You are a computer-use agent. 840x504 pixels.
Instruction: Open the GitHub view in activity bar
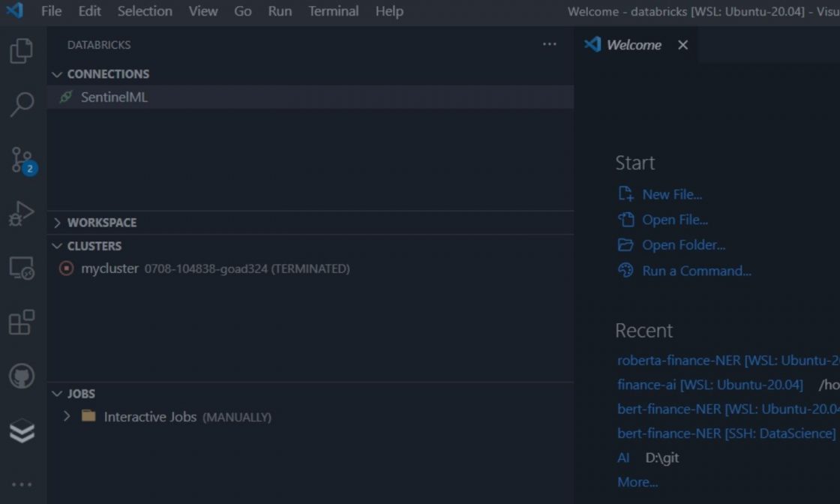[x=22, y=376]
